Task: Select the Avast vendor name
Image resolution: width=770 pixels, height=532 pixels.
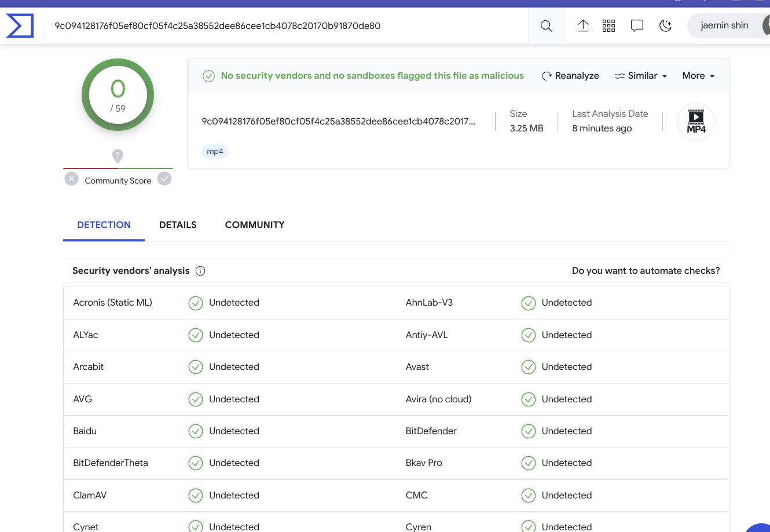Action: [x=417, y=367]
